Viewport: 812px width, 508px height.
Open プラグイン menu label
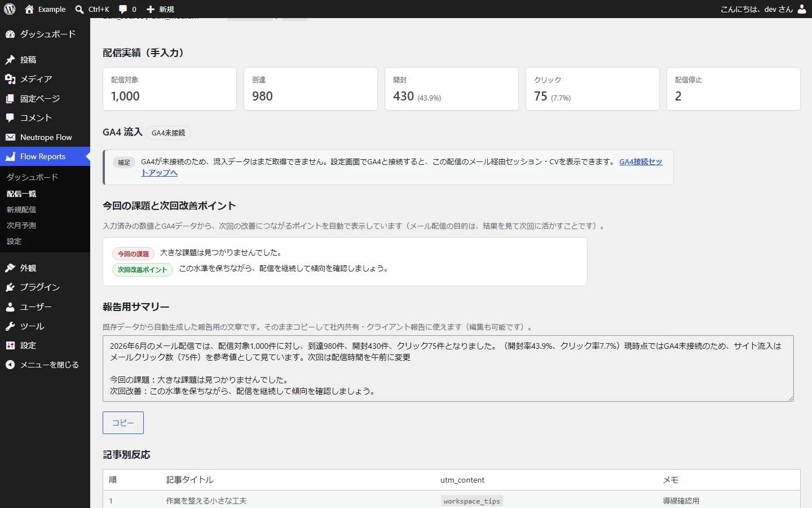[40, 287]
